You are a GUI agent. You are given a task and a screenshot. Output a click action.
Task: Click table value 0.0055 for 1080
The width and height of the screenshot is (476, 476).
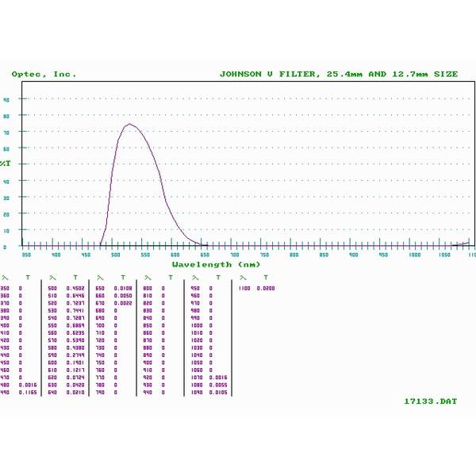pyautogui.click(x=218, y=385)
